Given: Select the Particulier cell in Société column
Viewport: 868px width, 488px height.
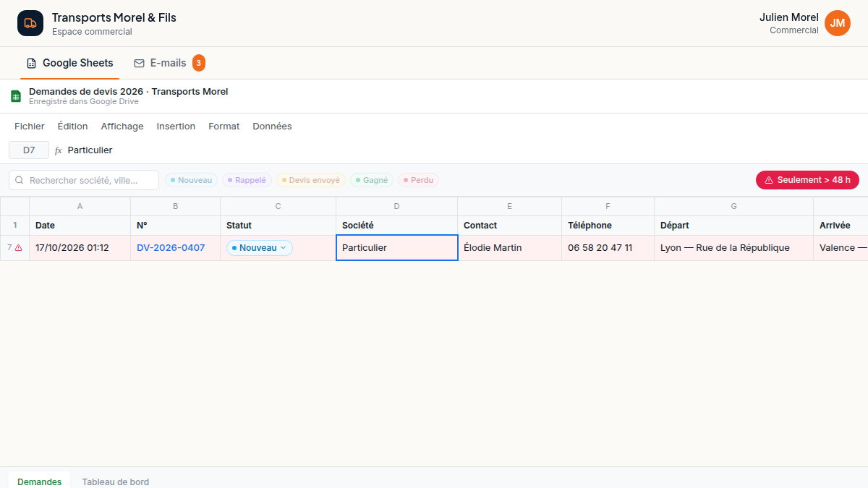Looking at the screenshot, I should click(x=397, y=248).
